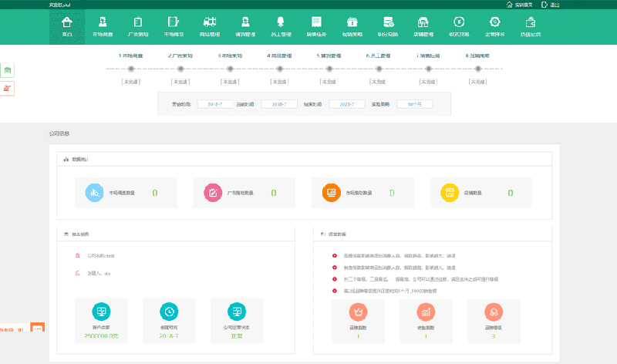617x364 pixels.
Task: Click the red icon button on the left sidebar
Action: (8, 89)
